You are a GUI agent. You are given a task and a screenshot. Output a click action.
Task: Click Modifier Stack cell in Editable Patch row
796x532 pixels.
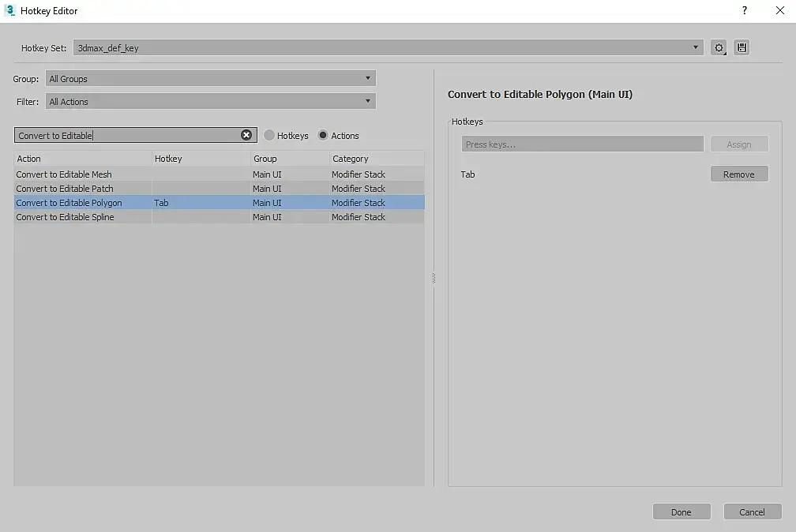pyautogui.click(x=377, y=189)
